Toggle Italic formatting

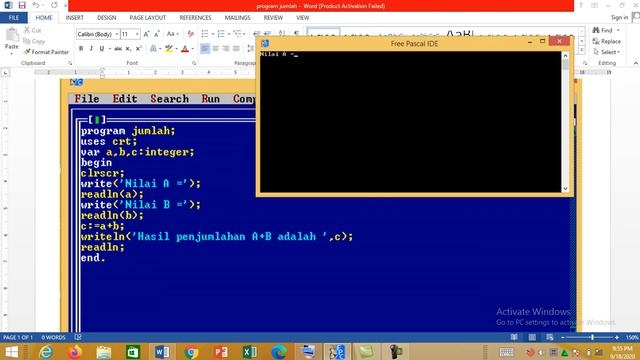click(91, 49)
